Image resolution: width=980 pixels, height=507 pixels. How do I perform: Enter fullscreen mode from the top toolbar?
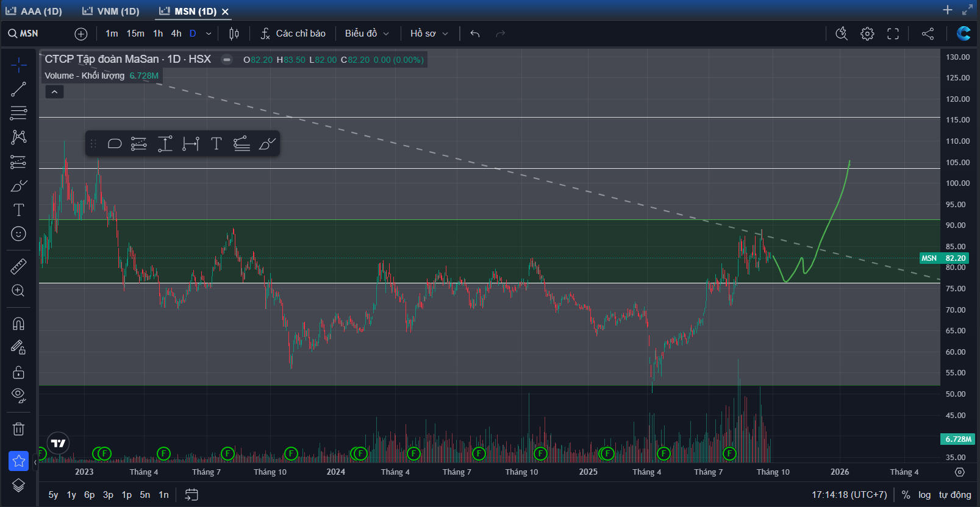(x=893, y=34)
